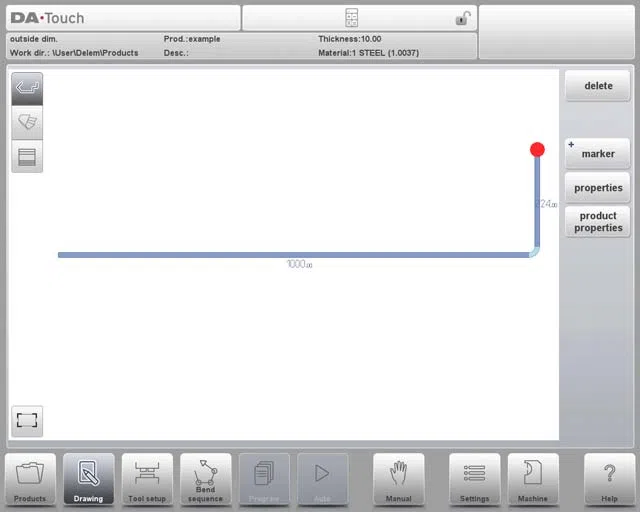Image resolution: width=640 pixels, height=512 pixels.
Task: Open the properties button
Action: coord(598,188)
